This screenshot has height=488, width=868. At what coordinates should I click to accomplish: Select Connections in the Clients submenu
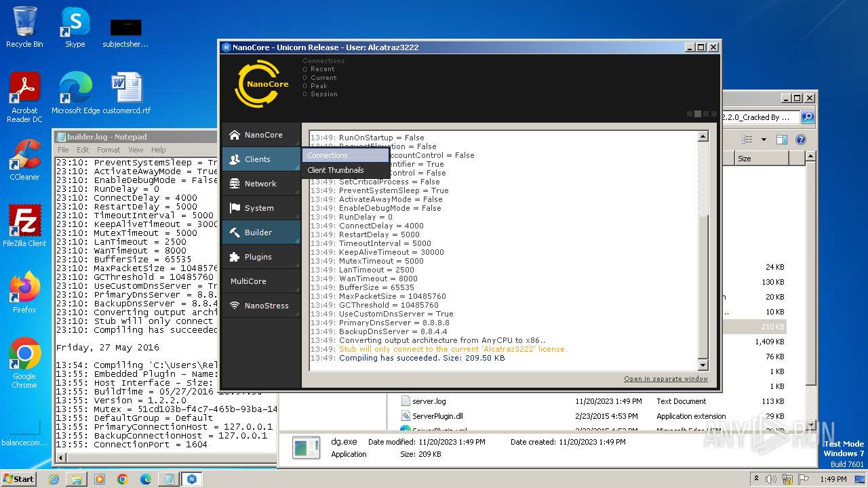point(346,155)
